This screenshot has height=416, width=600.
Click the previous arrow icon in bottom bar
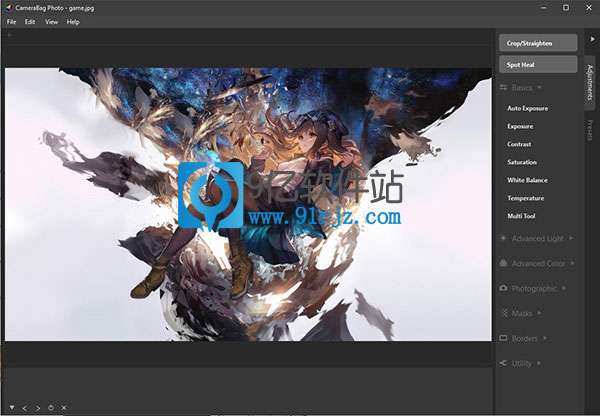click(x=25, y=408)
